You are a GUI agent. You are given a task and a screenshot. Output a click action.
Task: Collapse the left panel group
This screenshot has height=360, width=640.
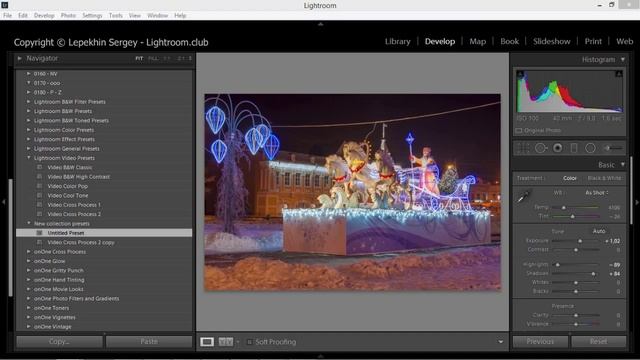pos(3,202)
